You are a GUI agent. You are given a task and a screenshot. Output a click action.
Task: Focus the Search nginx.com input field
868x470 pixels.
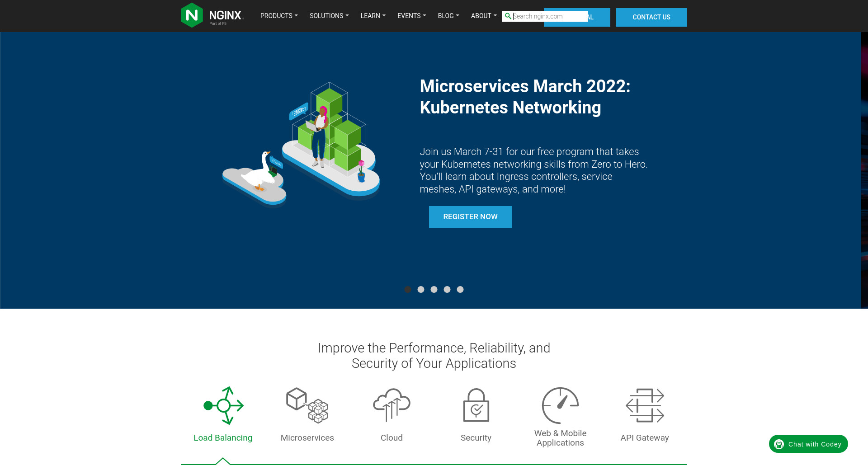point(549,16)
